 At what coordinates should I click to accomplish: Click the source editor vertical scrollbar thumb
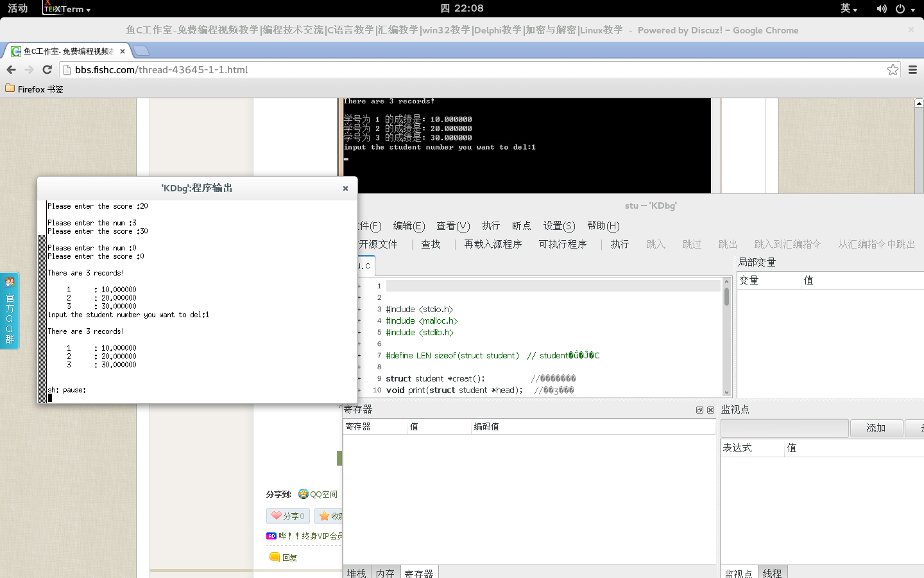[726, 296]
